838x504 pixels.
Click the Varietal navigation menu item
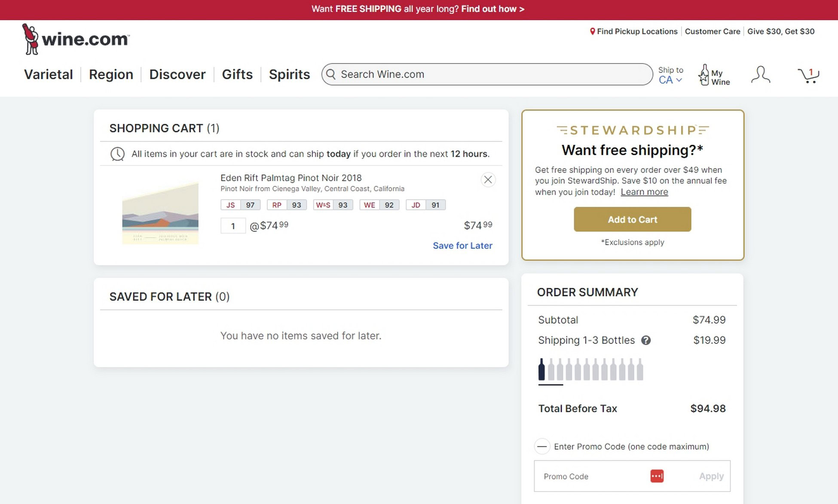click(x=48, y=73)
